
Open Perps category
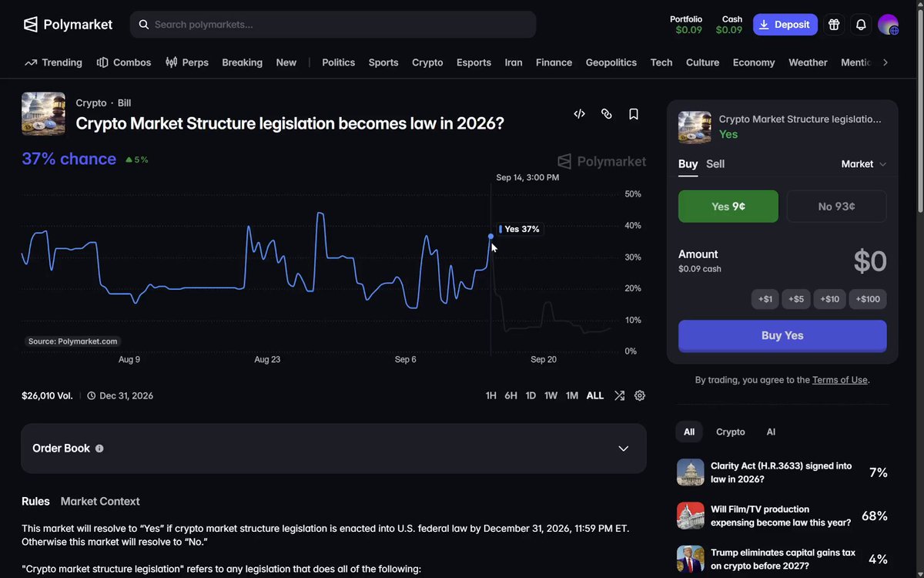pyautogui.click(x=187, y=62)
